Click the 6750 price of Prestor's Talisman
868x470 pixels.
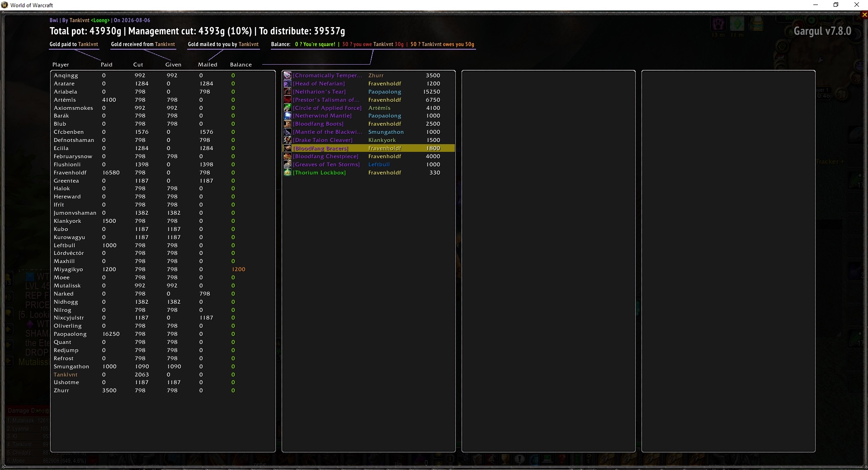433,100
